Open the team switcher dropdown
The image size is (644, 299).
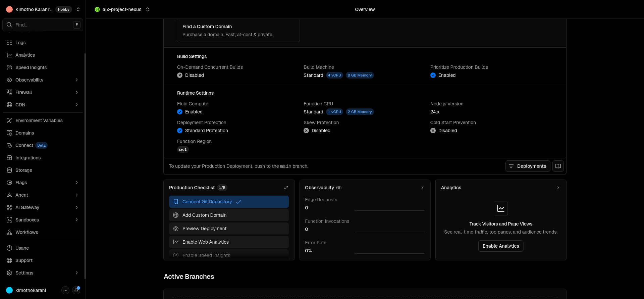click(78, 9)
